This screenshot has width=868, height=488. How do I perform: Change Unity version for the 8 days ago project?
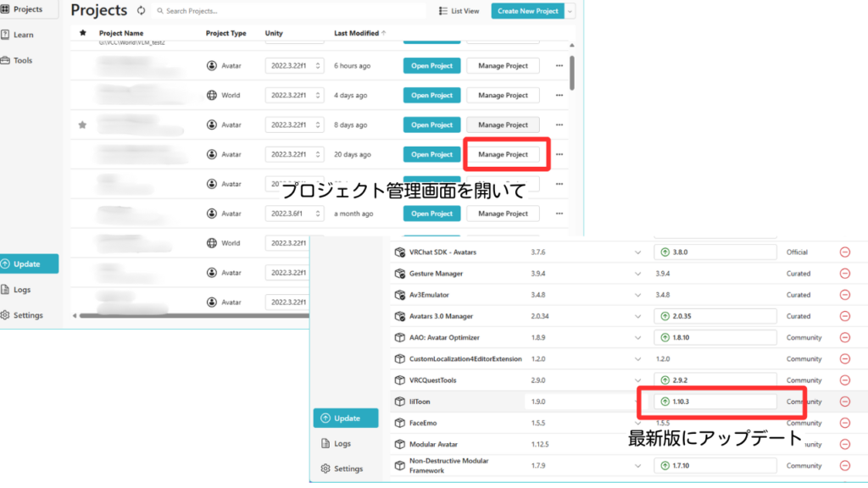coord(294,125)
